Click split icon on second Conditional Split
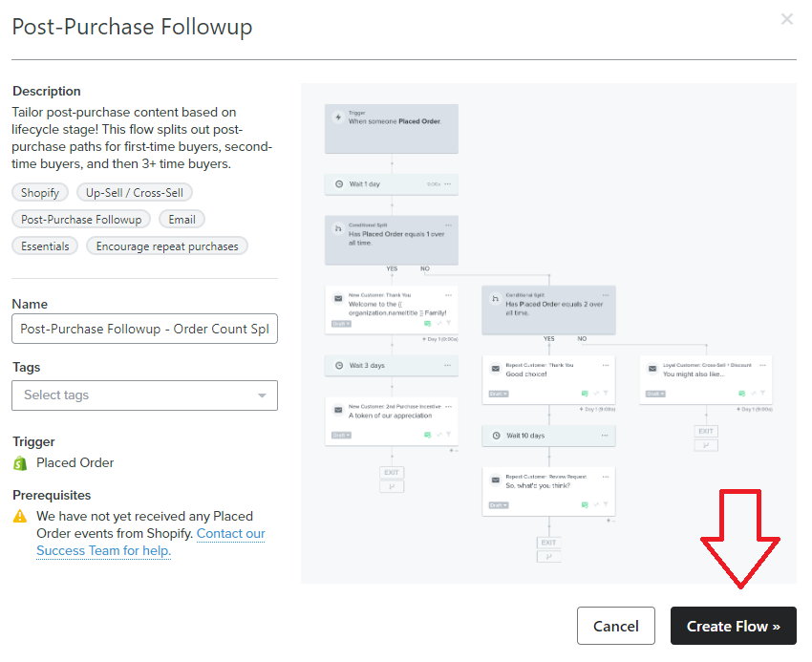The height and width of the screenshot is (662, 812). [495, 299]
